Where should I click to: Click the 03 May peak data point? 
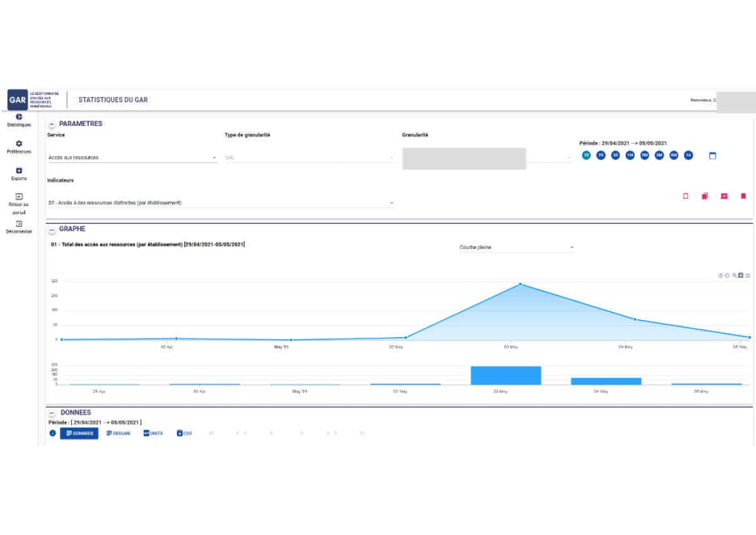click(x=520, y=284)
